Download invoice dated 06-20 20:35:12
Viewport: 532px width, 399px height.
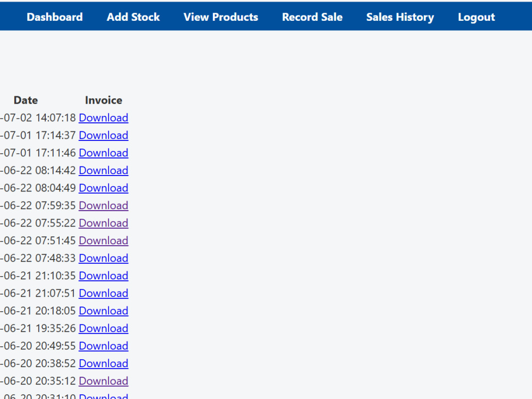(104, 381)
